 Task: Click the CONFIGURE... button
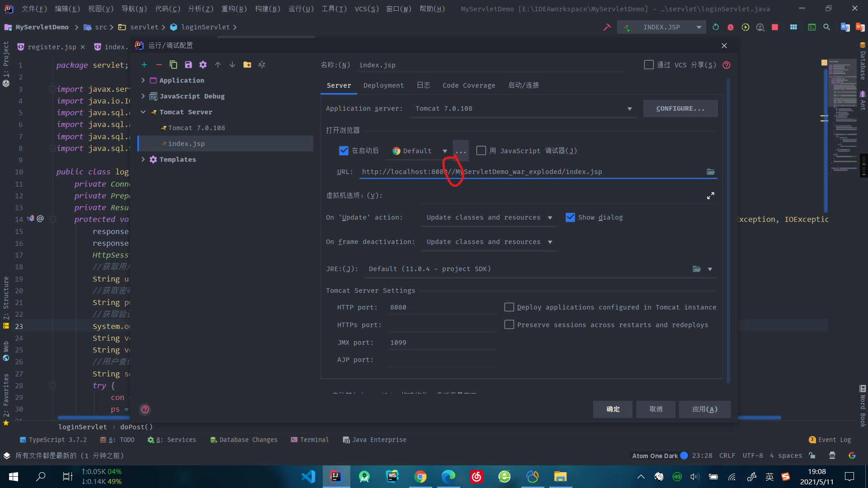click(680, 108)
